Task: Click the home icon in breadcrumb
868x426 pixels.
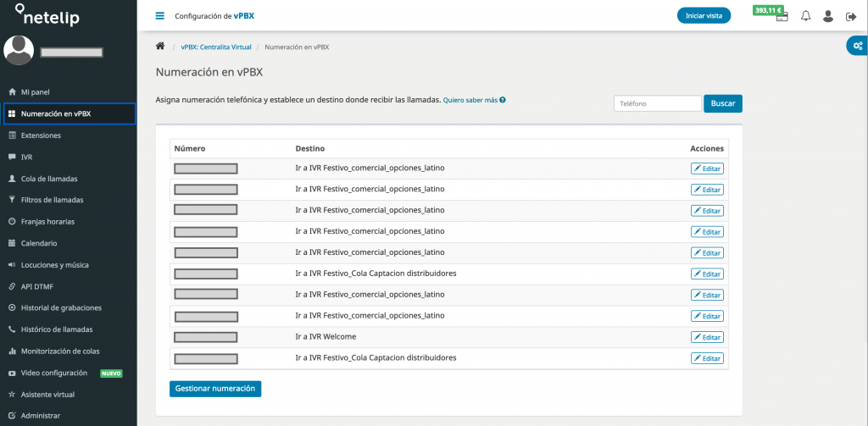Action: click(x=160, y=47)
